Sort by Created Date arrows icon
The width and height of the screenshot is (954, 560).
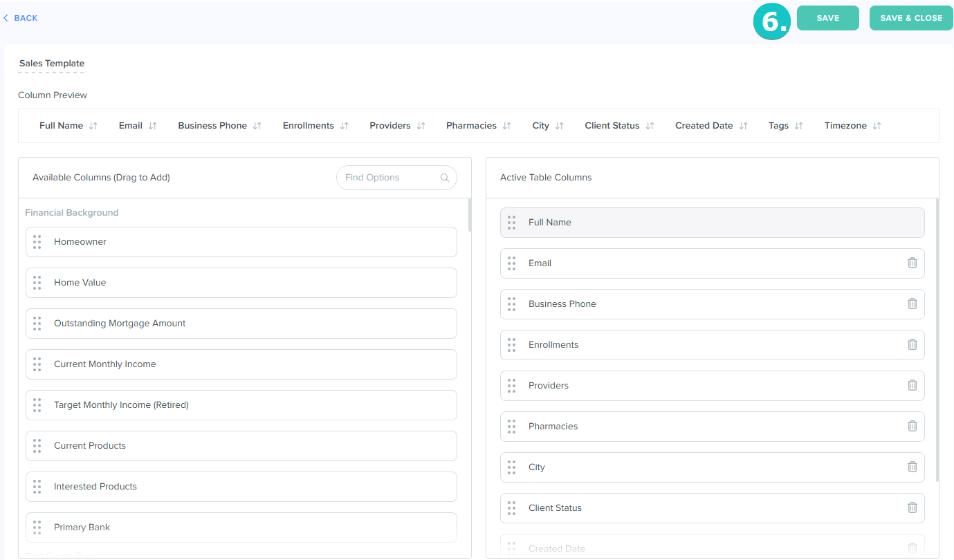click(x=744, y=126)
